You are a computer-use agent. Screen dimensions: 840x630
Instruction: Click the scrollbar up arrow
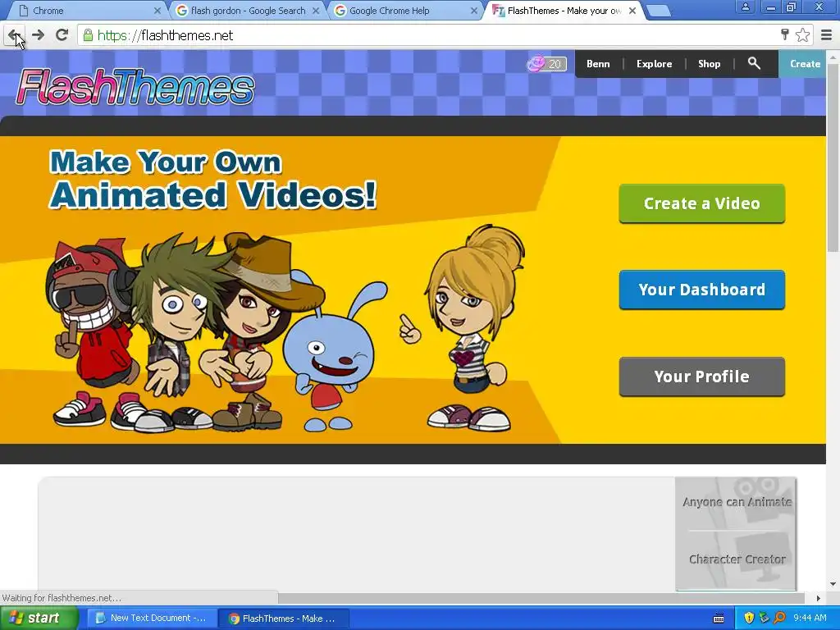tap(833, 56)
